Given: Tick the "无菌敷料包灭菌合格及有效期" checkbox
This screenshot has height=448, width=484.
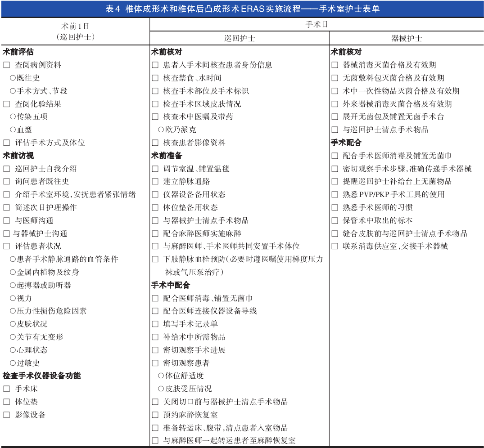Looking at the screenshot, I should (335, 78).
